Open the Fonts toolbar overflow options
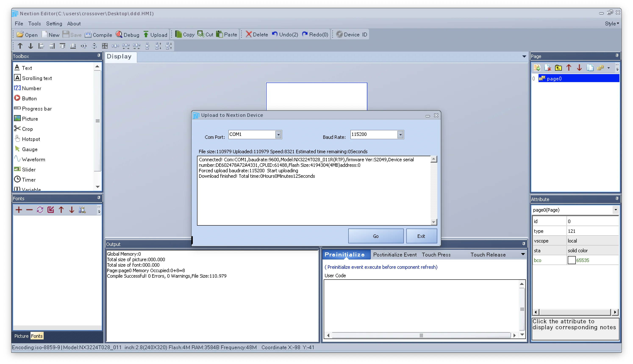Screen dimensions: 633x364 click(x=99, y=210)
